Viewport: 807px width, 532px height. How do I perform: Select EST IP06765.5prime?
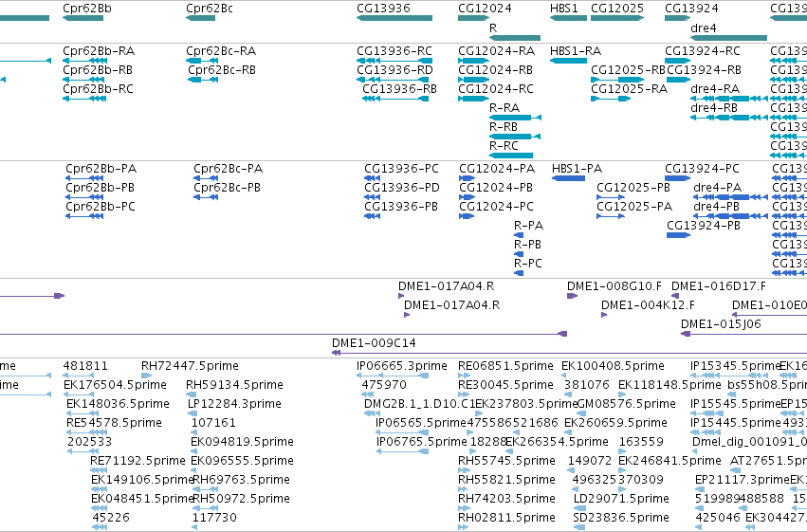pyautogui.click(x=421, y=443)
